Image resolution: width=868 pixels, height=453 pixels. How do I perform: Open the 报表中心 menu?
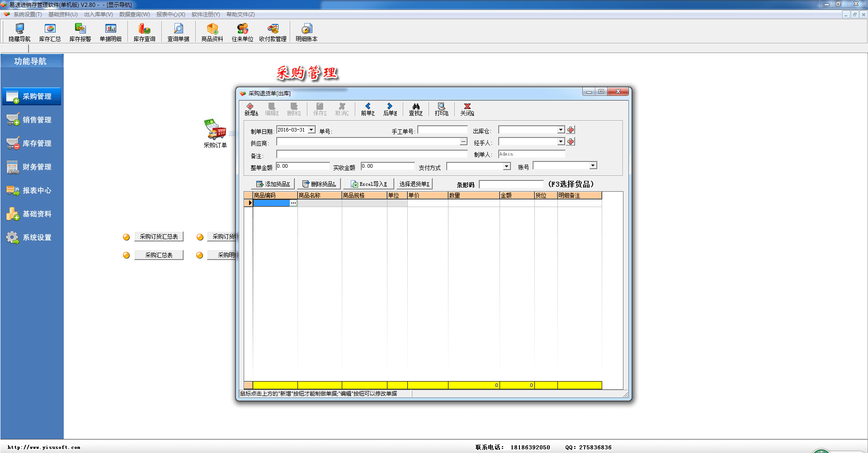click(170, 14)
